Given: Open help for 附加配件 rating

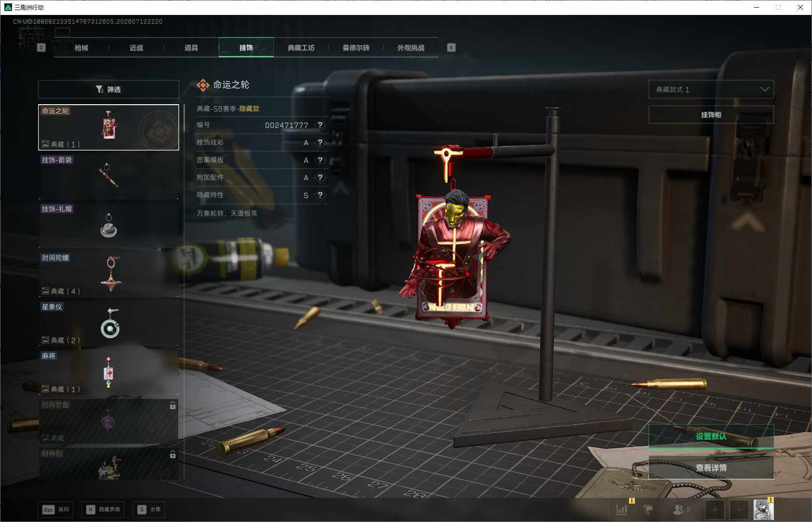Looking at the screenshot, I should coord(320,178).
